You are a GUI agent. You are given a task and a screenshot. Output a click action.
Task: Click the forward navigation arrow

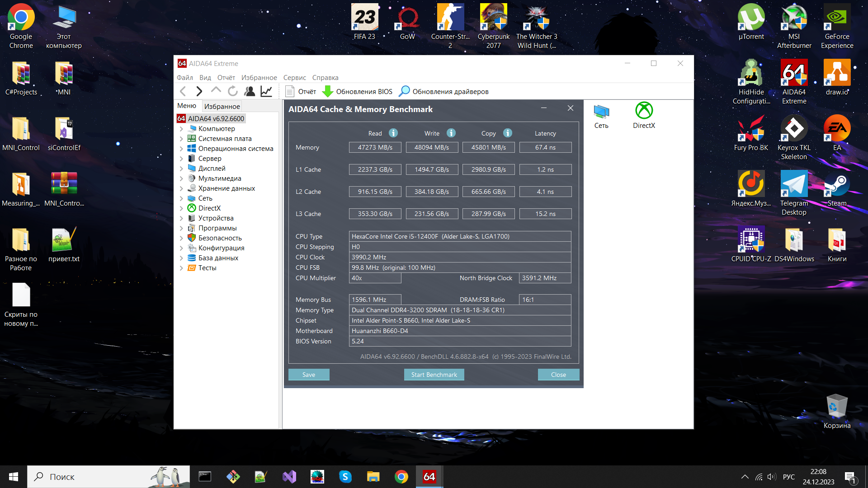[199, 91]
